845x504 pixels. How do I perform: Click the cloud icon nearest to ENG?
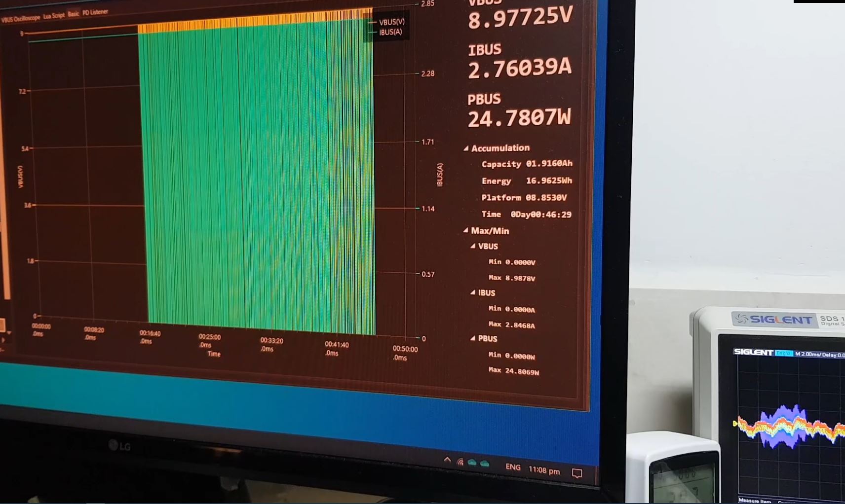point(485,464)
